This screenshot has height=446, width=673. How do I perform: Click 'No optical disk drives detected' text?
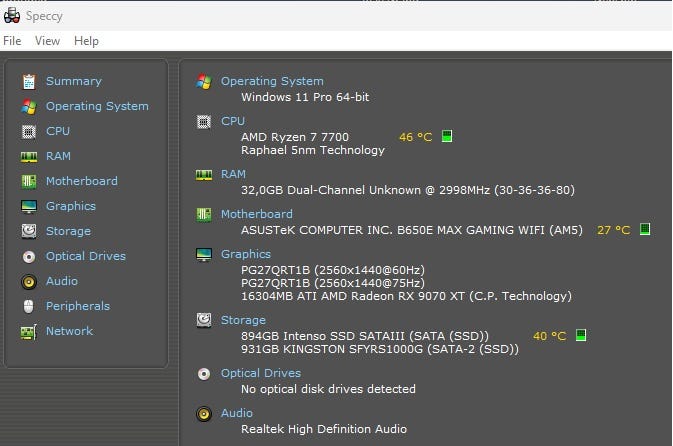328,389
